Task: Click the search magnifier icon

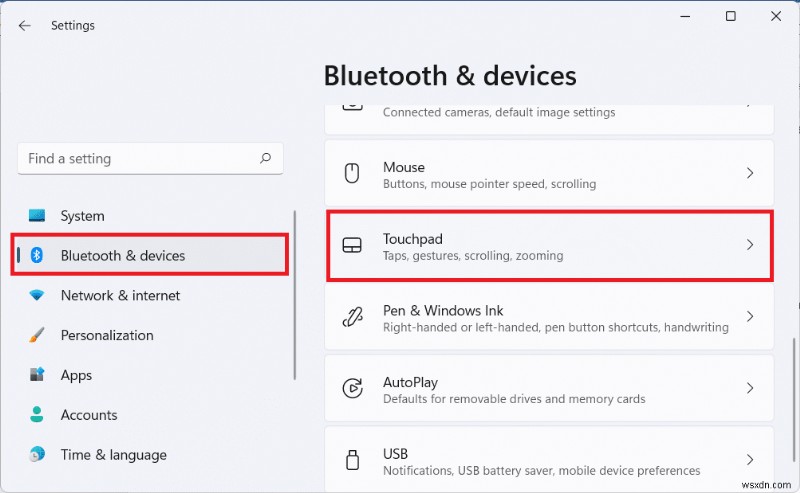Action: click(265, 158)
